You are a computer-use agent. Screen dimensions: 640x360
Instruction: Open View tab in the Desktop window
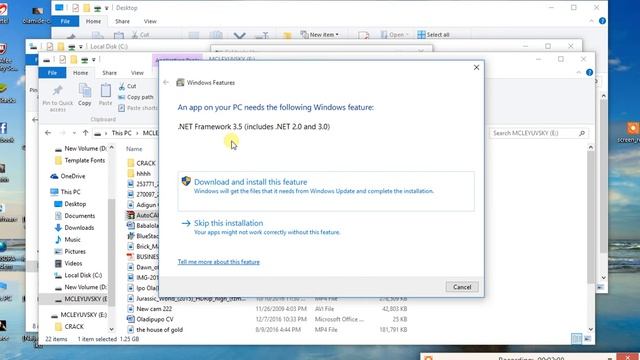[150, 21]
